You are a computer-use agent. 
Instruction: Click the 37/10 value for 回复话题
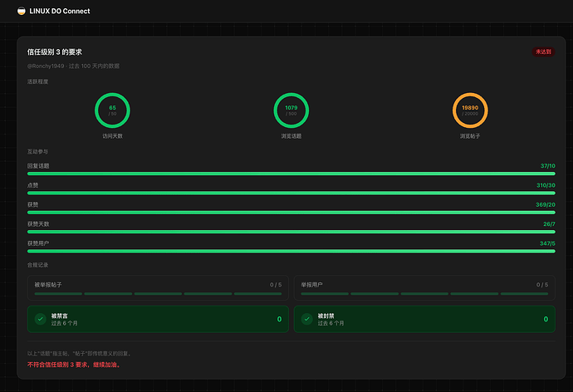tap(548, 166)
